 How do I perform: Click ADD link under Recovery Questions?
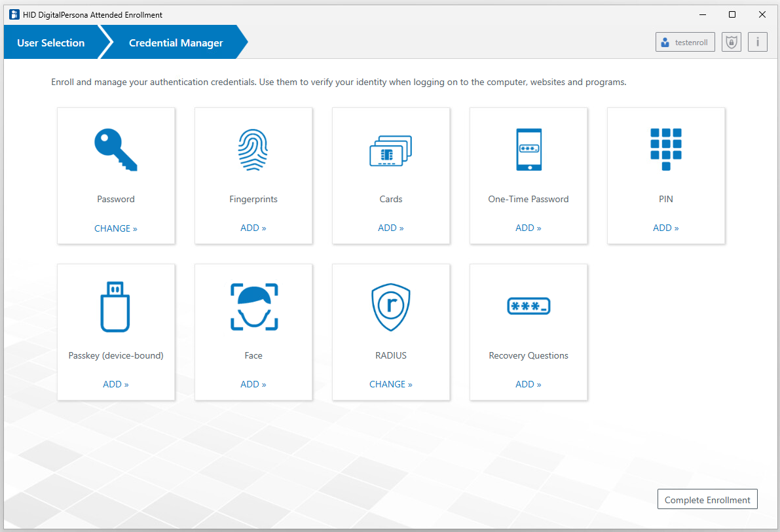click(529, 384)
